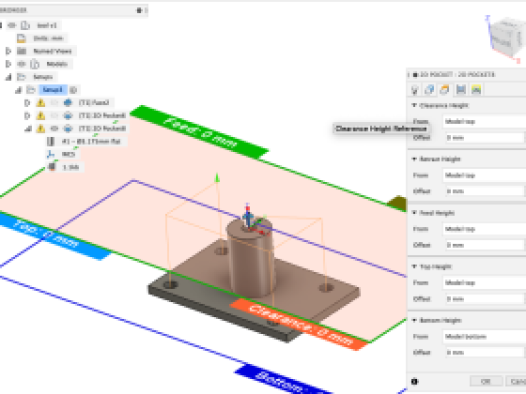Image resolution: width=526 pixels, height=394 pixels.
Task: Toggle visibility of the expanded 2D Pocket operation
Action: [54, 128]
